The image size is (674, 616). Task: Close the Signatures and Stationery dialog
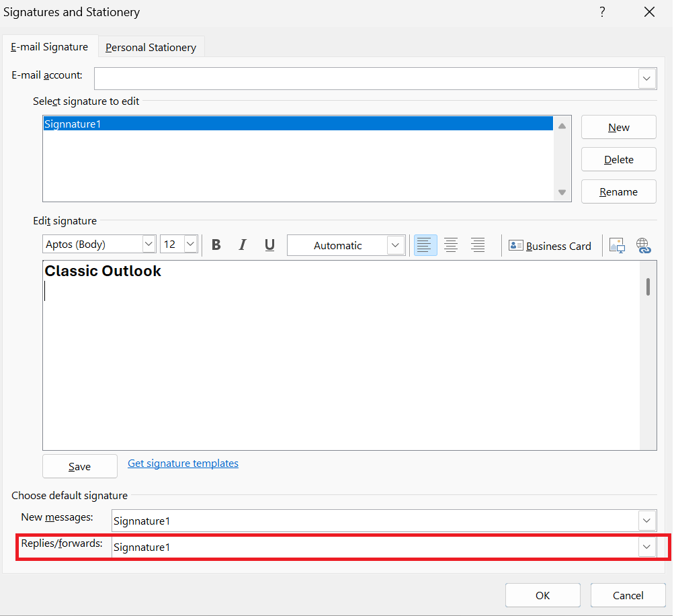tap(650, 12)
